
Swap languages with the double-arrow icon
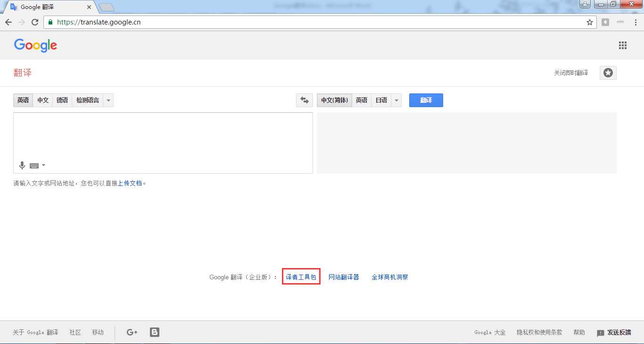pos(305,100)
